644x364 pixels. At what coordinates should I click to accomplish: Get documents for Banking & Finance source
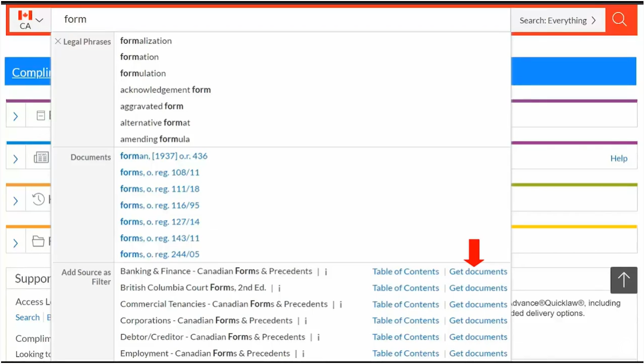click(478, 272)
